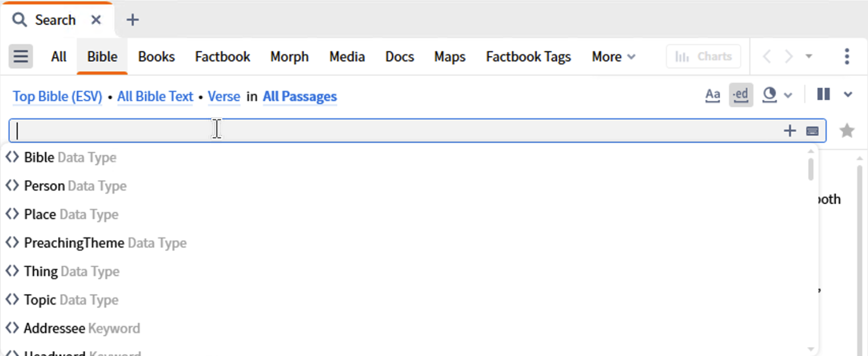The height and width of the screenshot is (356, 868).
Task: Open the hamburger menu in search panel
Action: pyautogui.click(x=20, y=57)
